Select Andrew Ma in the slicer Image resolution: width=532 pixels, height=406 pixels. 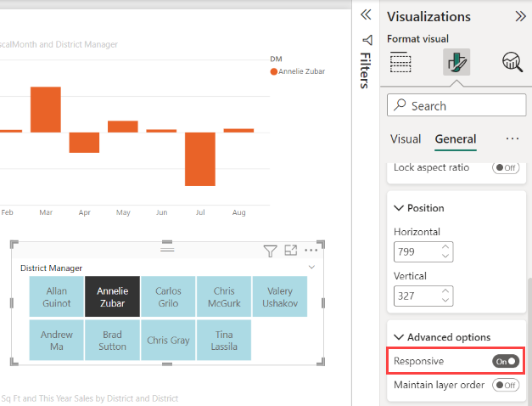point(57,340)
